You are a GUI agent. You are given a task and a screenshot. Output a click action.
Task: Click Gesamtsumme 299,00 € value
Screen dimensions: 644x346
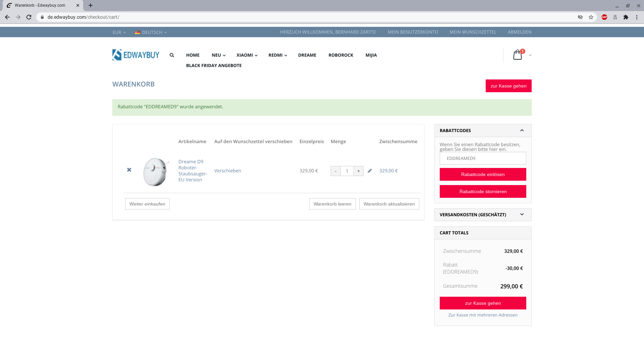(512, 286)
